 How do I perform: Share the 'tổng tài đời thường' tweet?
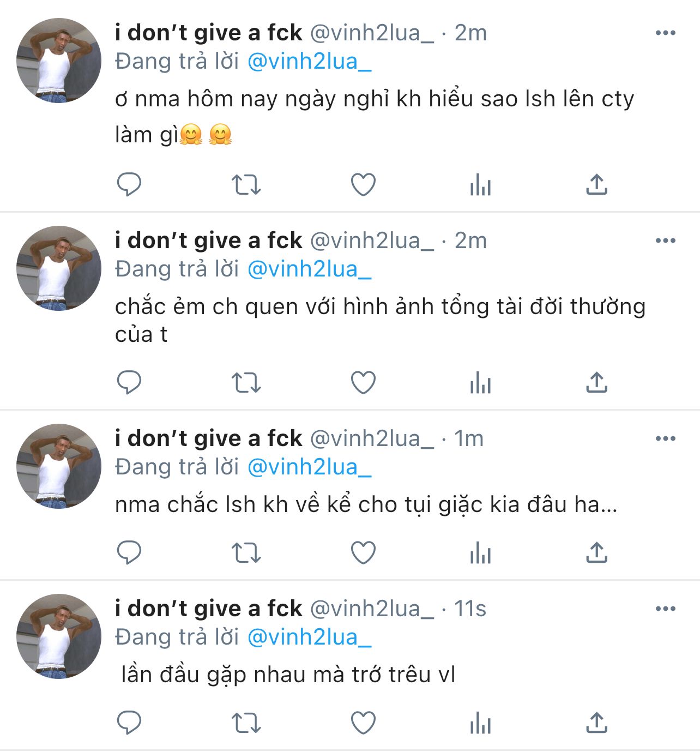(596, 382)
